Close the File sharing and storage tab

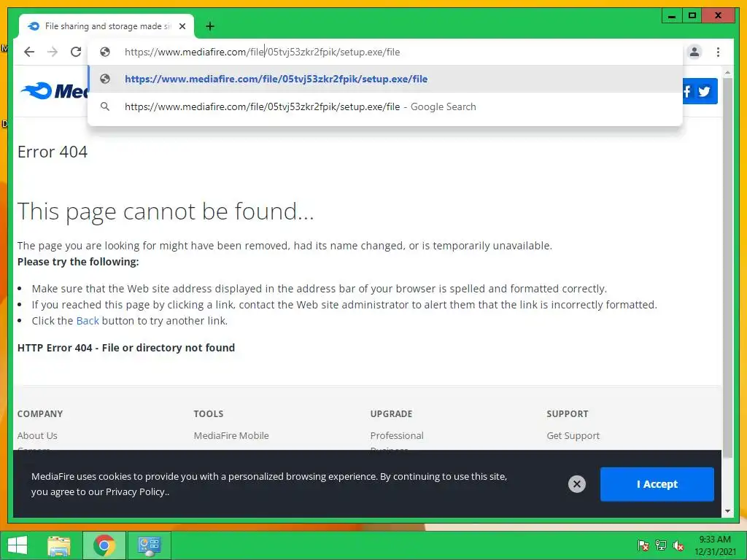182,26
